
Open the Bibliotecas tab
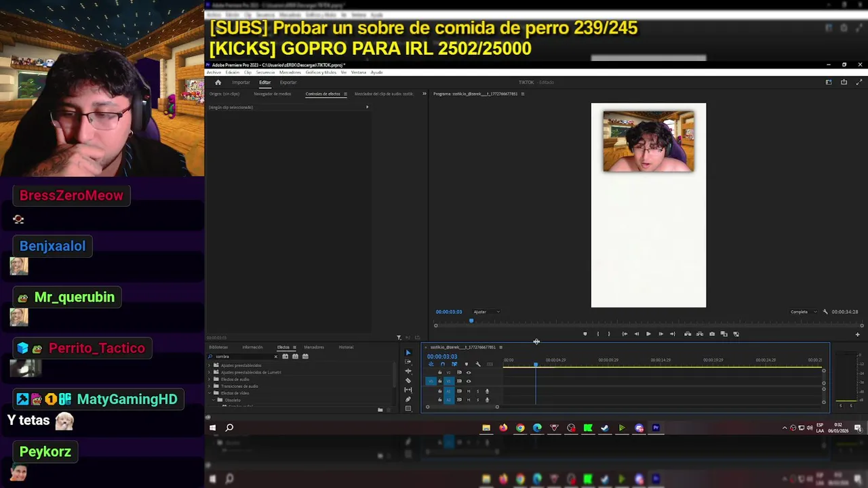click(218, 347)
